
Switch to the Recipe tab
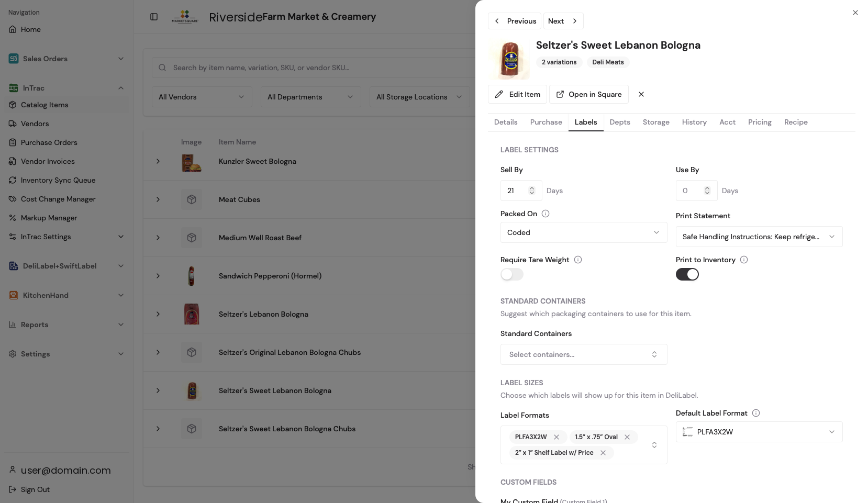coord(796,122)
